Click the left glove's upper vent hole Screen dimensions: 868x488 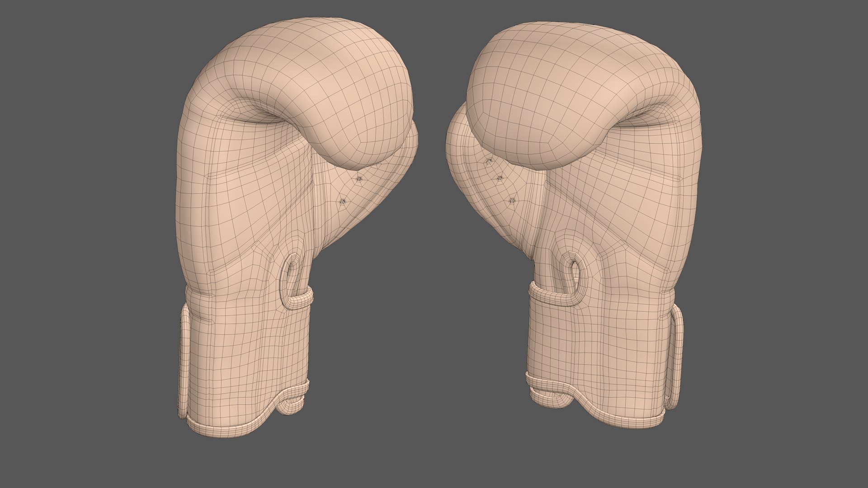(359, 179)
